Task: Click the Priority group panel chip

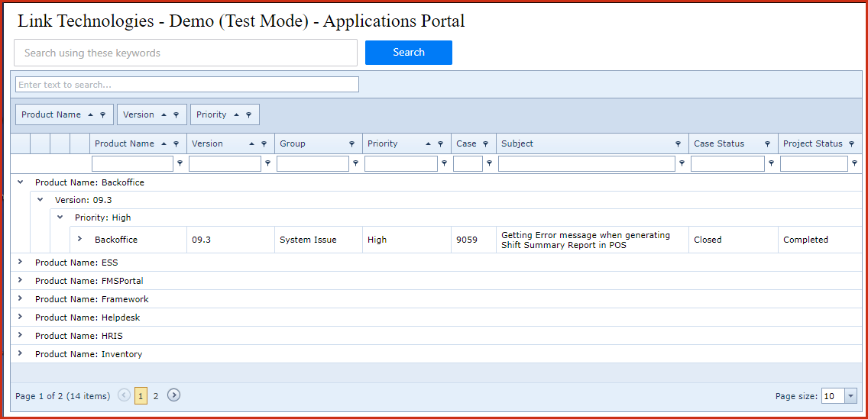Action: click(225, 114)
